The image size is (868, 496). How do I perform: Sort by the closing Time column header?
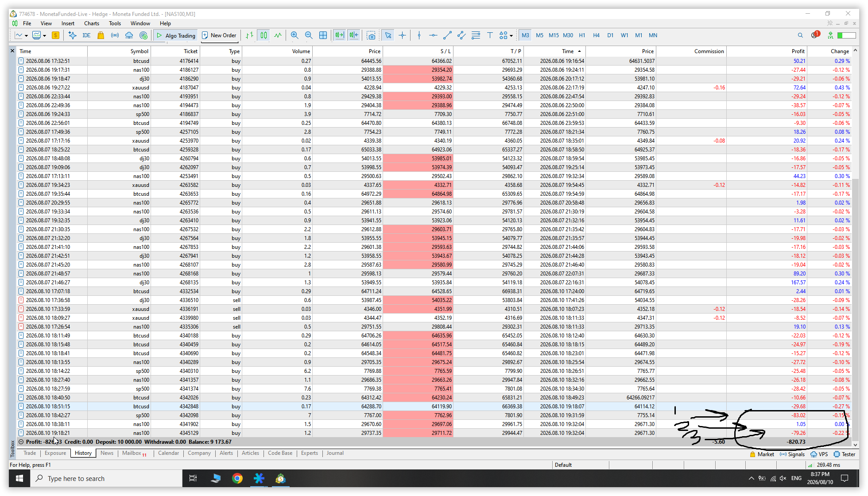click(x=554, y=51)
